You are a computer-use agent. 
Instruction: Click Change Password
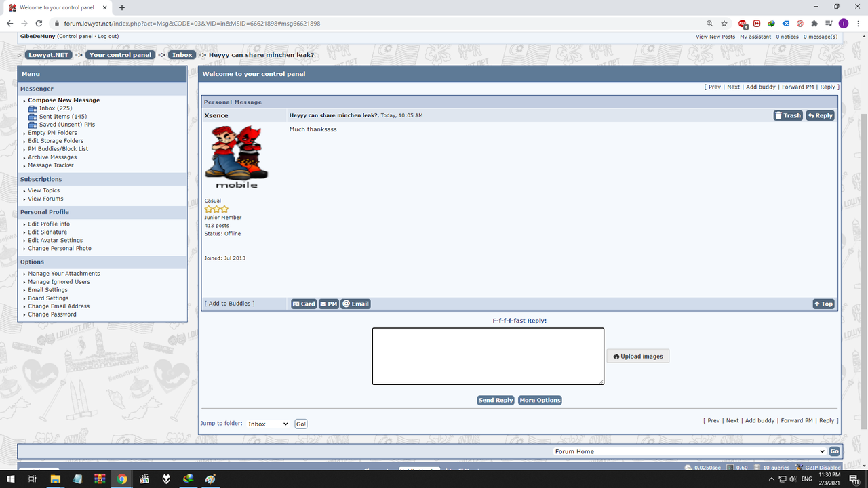(x=52, y=314)
